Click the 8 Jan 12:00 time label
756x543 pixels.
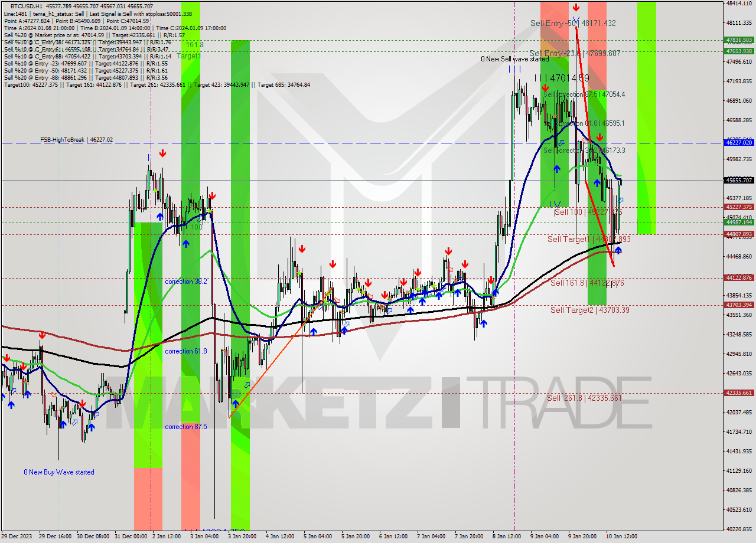(507, 537)
